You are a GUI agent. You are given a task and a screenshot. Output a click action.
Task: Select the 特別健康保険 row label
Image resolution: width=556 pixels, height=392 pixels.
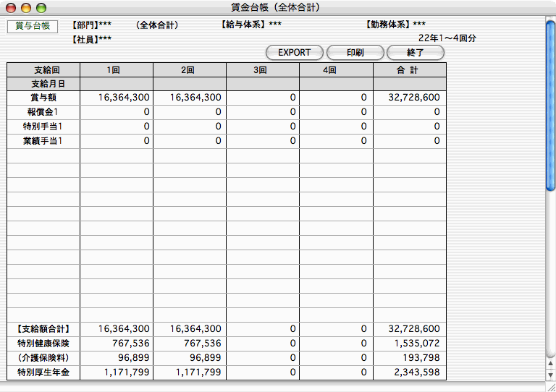[43, 344]
